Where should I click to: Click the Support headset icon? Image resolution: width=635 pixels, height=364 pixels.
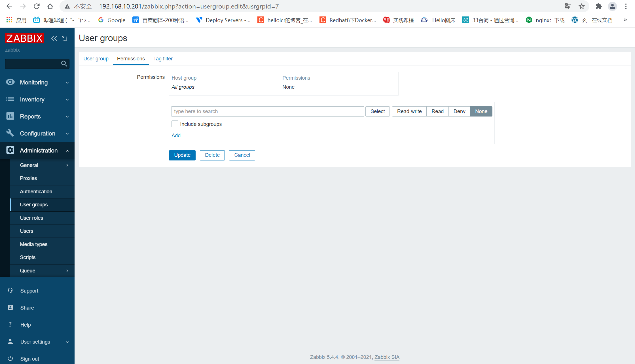tap(10, 290)
